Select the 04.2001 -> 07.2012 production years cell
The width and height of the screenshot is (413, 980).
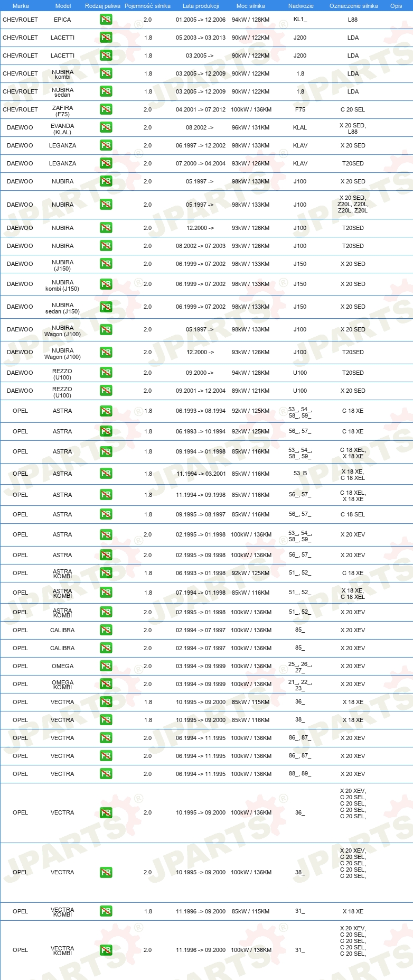[201, 109]
